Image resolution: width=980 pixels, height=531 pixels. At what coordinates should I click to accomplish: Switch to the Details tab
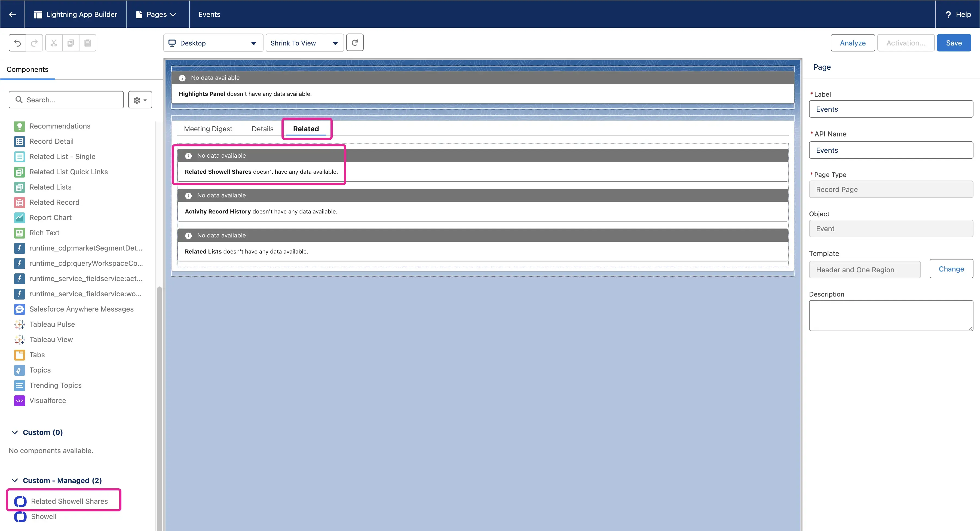pyautogui.click(x=262, y=129)
